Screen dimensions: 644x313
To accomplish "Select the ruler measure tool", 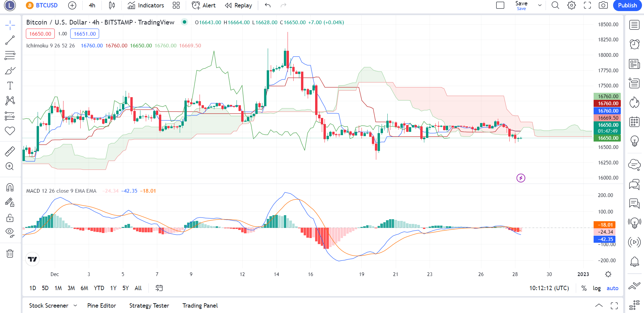I will click(x=10, y=151).
